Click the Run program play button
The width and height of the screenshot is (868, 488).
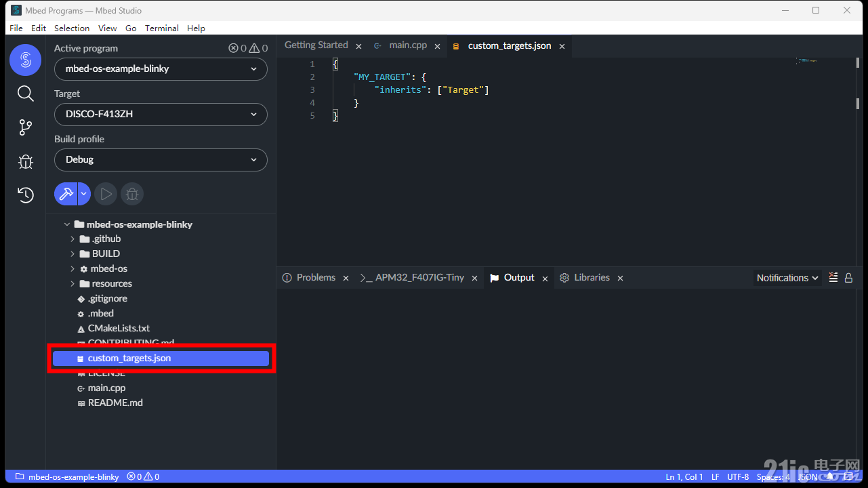(106, 194)
